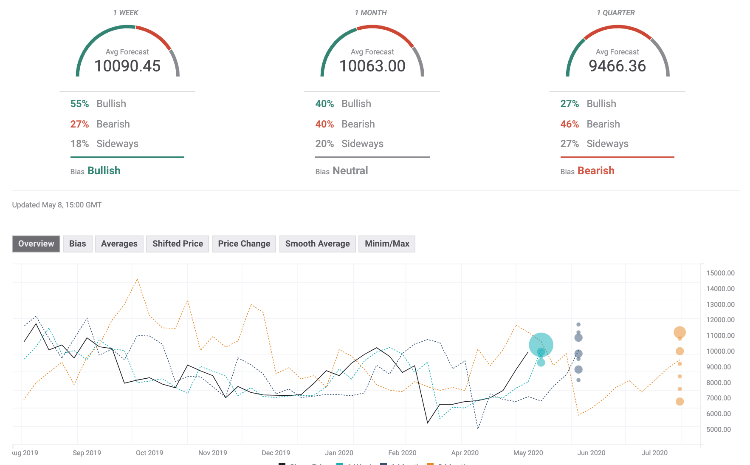Click the red Bearish bias label

pos(593,170)
